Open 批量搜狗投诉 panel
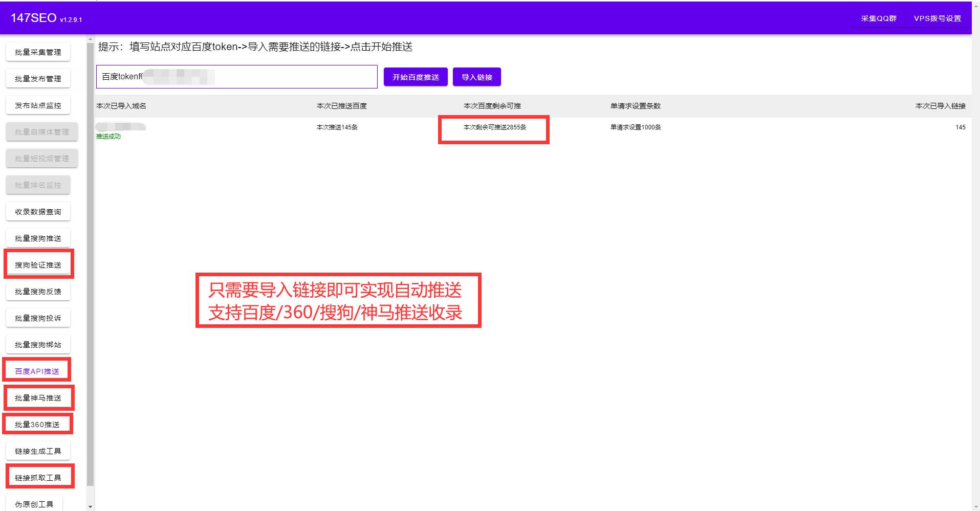 (x=38, y=318)
